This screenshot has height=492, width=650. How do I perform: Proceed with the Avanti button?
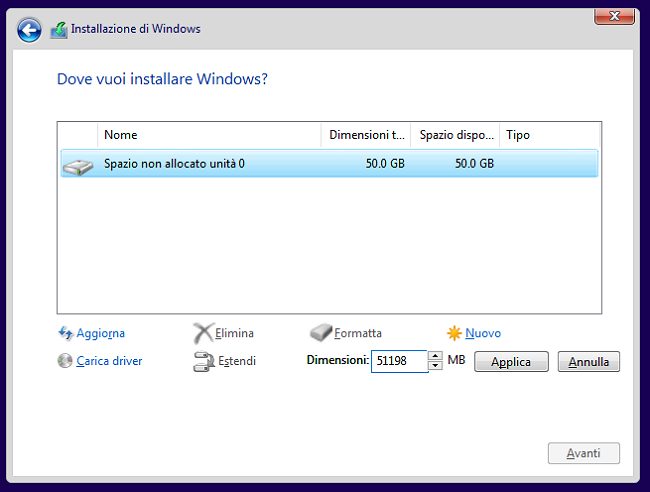point(584,453)
